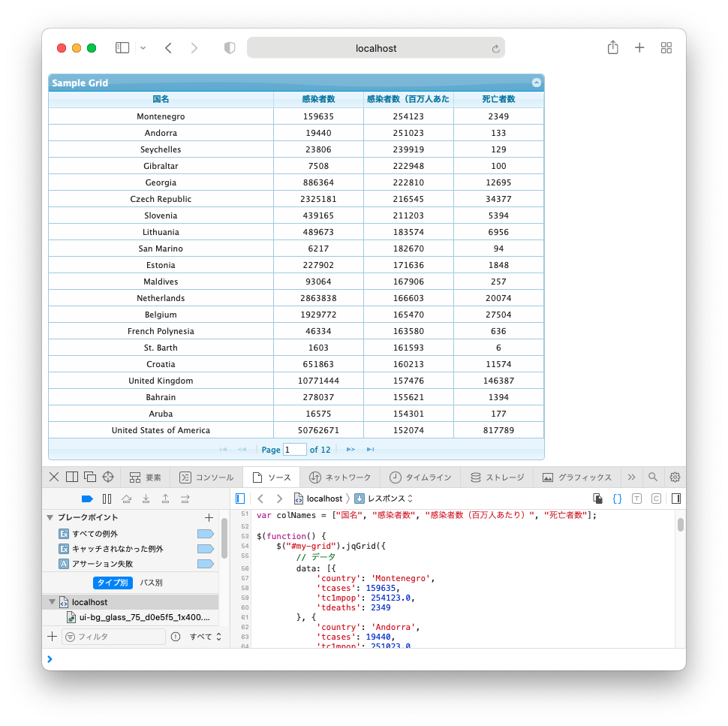728x726 pixels.
Task: Select the タイプ別 grouping option
Action: 113,583
